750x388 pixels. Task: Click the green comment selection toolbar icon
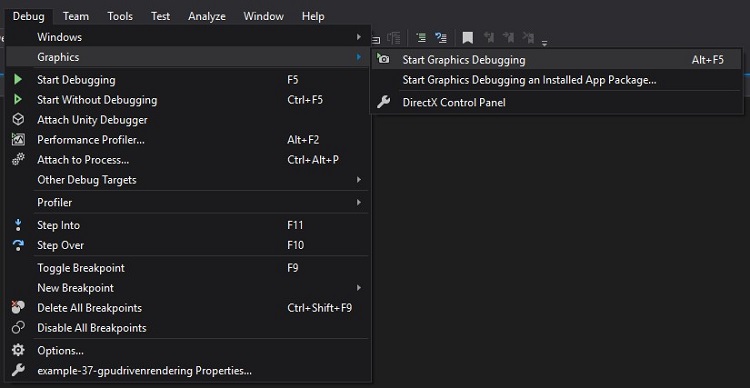421,38
